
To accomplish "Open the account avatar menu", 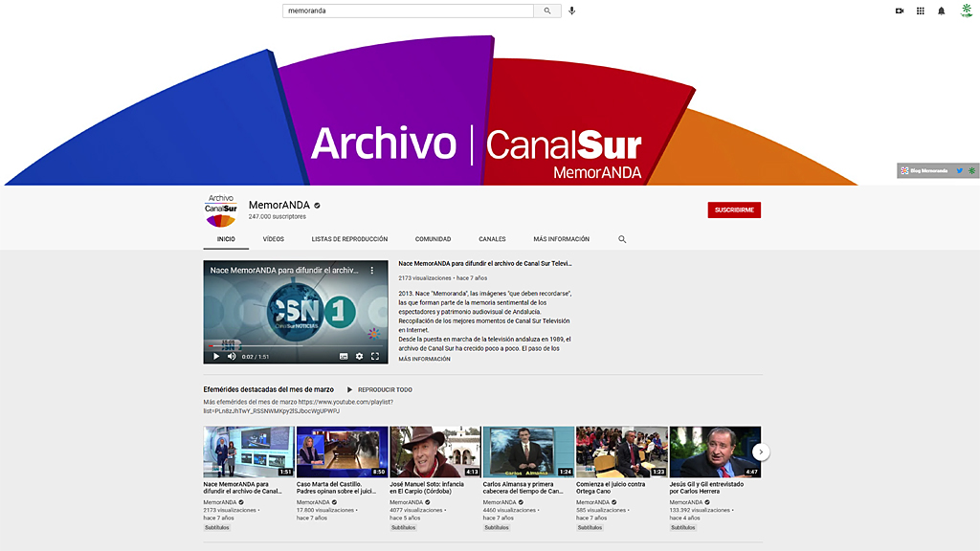I will click(967, 11).
